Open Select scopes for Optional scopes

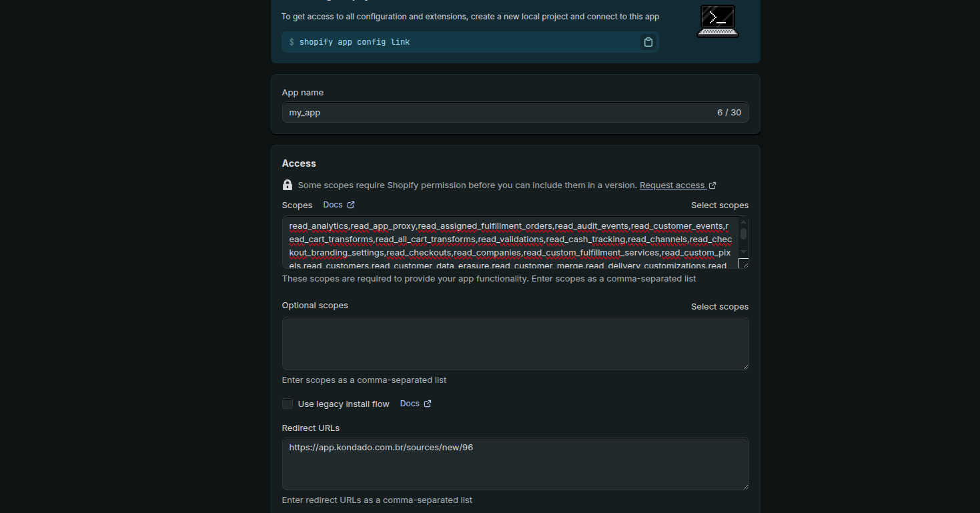719,307
